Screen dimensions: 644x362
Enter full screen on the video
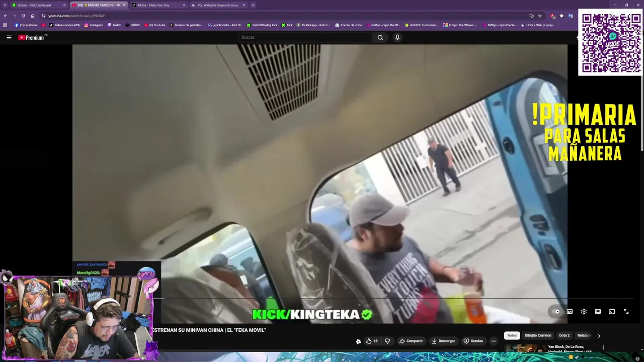(x=626, y=311)
